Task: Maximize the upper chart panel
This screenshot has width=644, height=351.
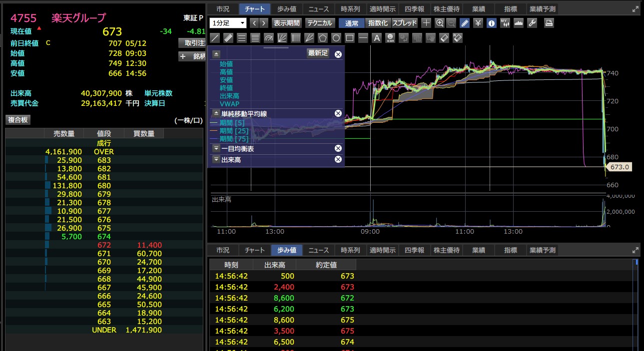Action: pyautogui.click(x=636, y=9)
